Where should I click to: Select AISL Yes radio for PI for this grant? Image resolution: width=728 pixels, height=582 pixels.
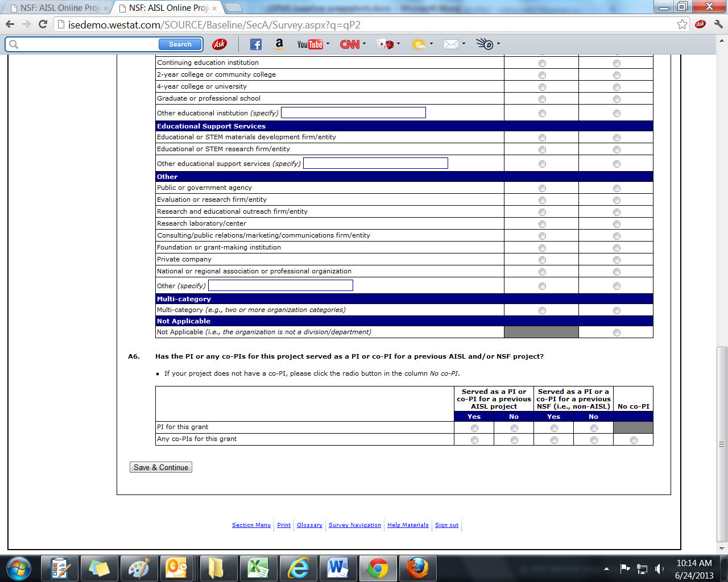point(474,428)
